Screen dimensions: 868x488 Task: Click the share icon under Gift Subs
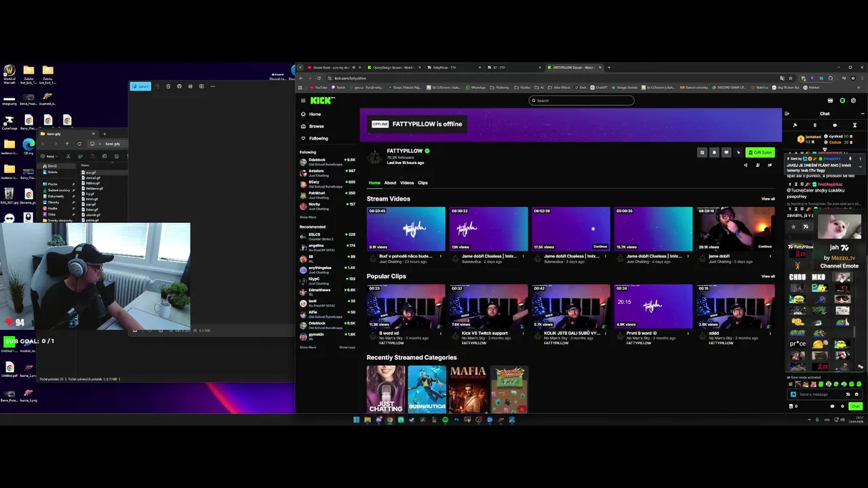(746, 165)
